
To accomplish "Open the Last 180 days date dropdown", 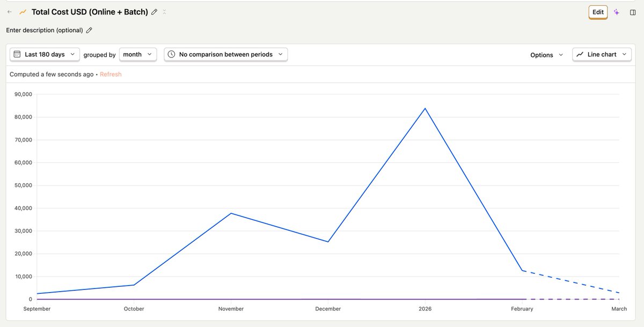I will point(45,55).
